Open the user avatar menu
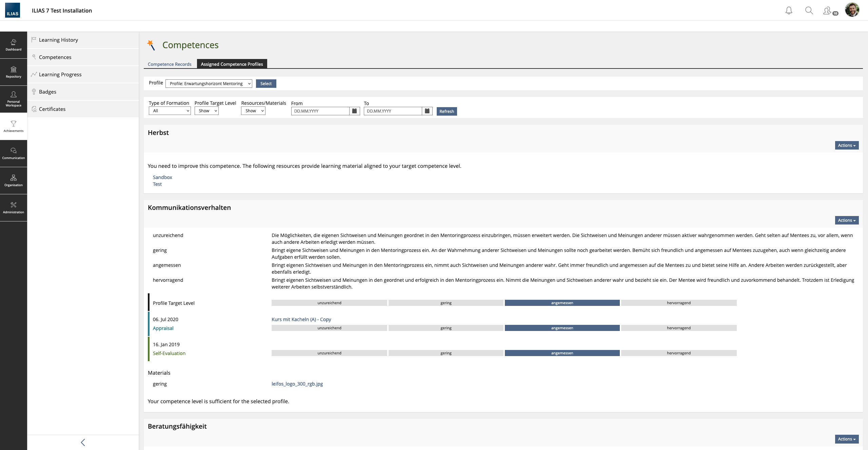The width and height of the screenshot is (868, 450). pos(852,10)
